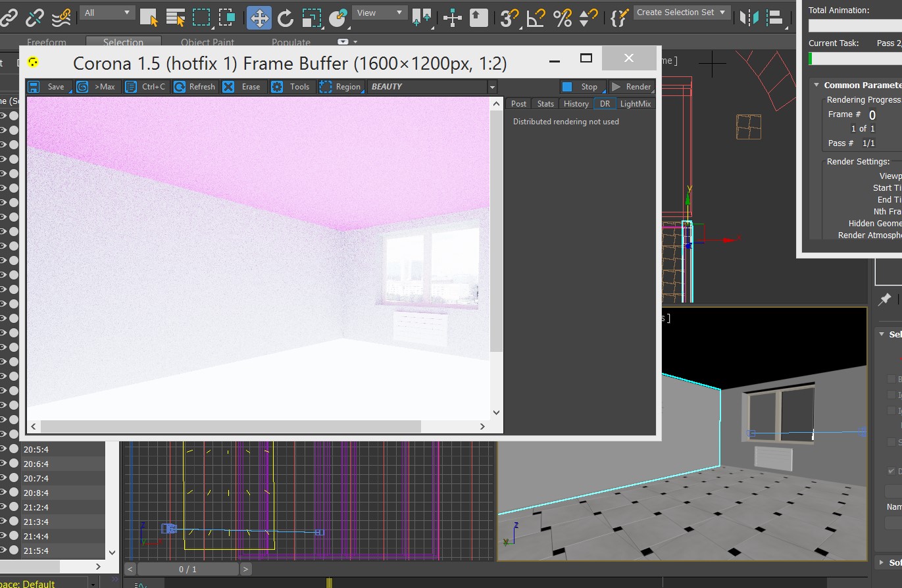Click the Unlink Selection icon
Screen dimensions: 902x588
coord(35,17)
